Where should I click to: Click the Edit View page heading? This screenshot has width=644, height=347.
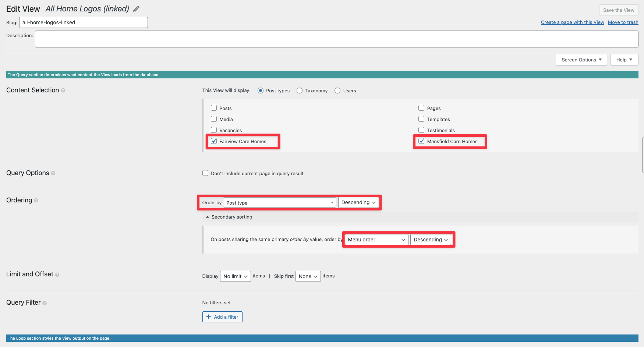pyautogui.click(x=23, y=9)
